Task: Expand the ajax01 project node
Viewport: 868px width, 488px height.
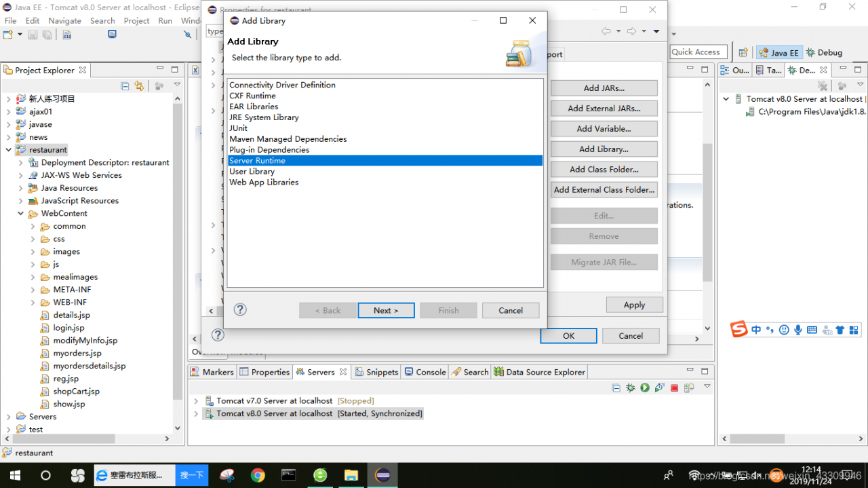Action: (8, 111)
